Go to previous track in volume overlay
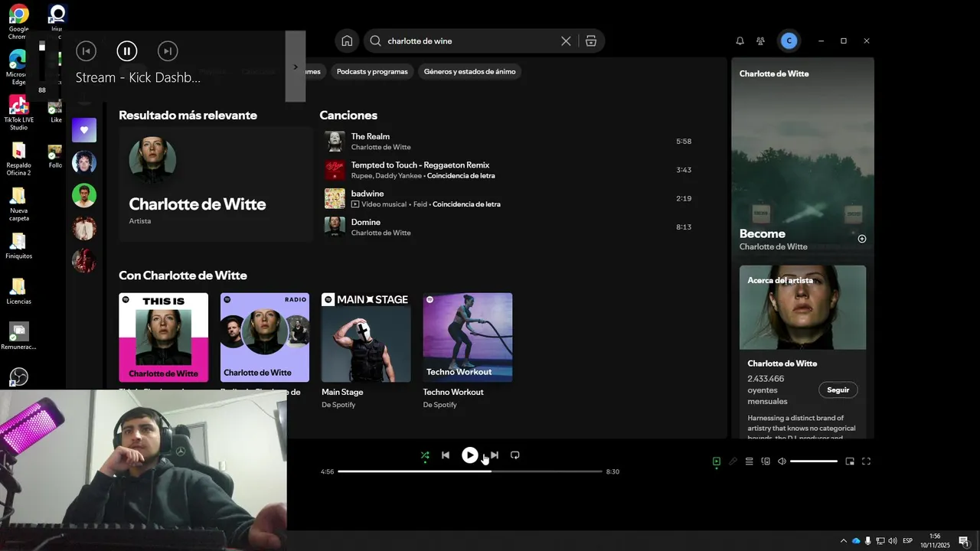Viewport: 980px width, 551px height. point(86,51)
